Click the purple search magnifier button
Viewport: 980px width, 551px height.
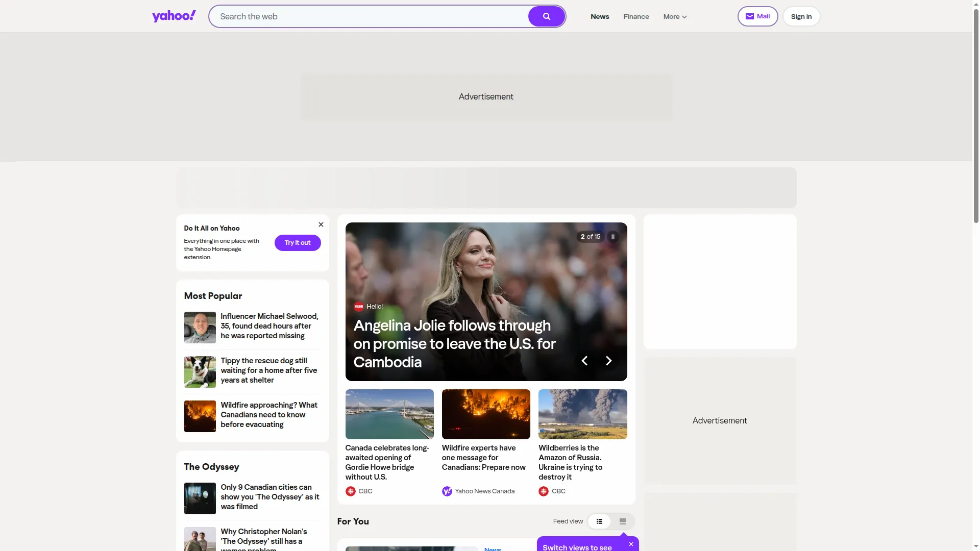coord(546,16)
